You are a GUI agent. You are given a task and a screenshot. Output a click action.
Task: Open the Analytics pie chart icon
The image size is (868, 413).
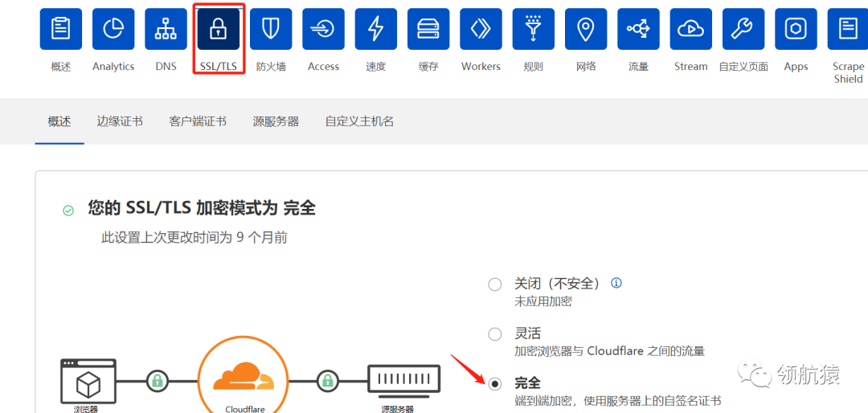(113, 29)
